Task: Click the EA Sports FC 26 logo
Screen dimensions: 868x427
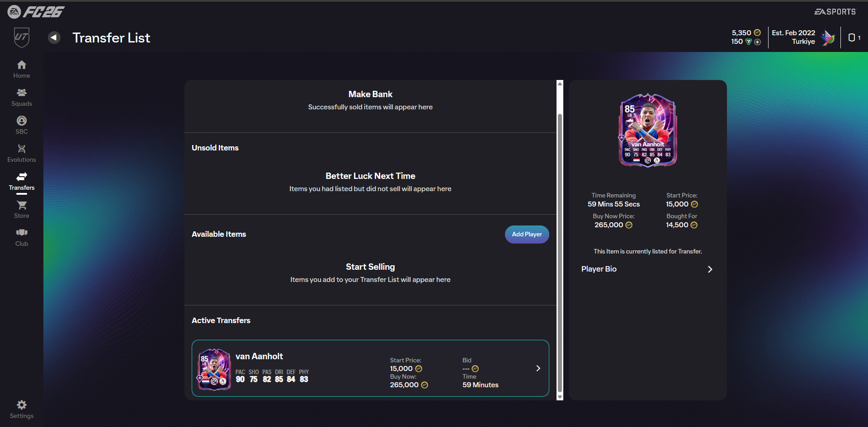Action: [x=36, y=12]
